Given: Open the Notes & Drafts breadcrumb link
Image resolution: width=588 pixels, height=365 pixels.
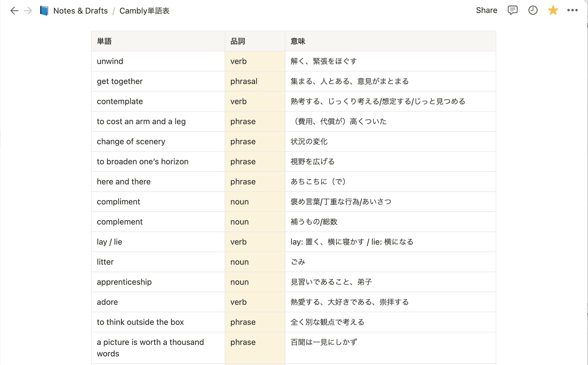Looking at the screenshot, I should pos(80,11).
